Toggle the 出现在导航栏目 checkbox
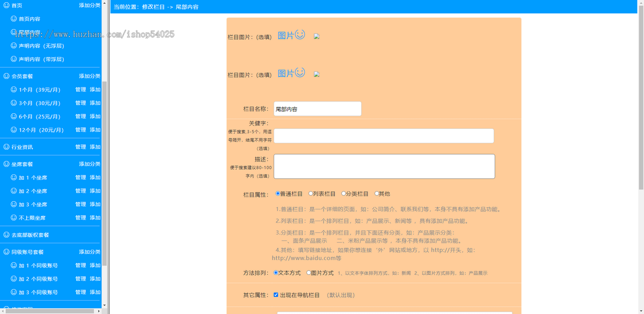644x314 pixels. pos(276,295)
